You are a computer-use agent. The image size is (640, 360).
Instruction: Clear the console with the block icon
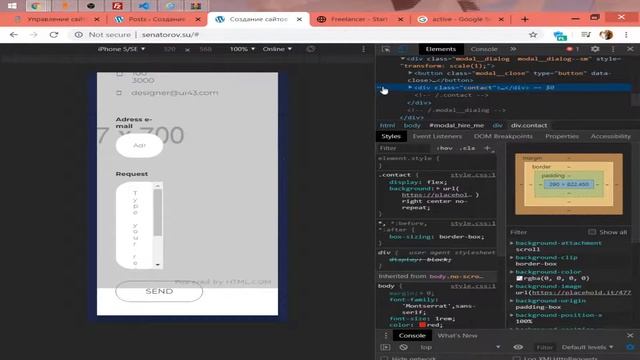click(x=404, y=347)
